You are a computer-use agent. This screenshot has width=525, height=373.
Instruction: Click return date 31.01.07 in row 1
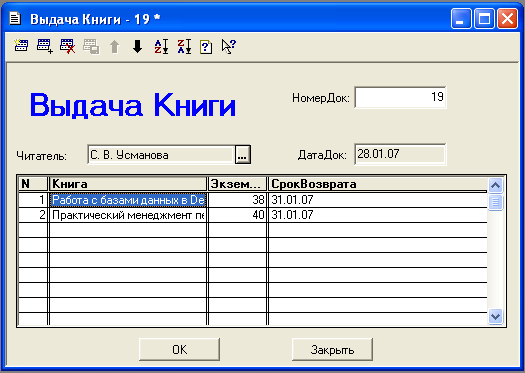pyautogui.click(x=378, y=200)
